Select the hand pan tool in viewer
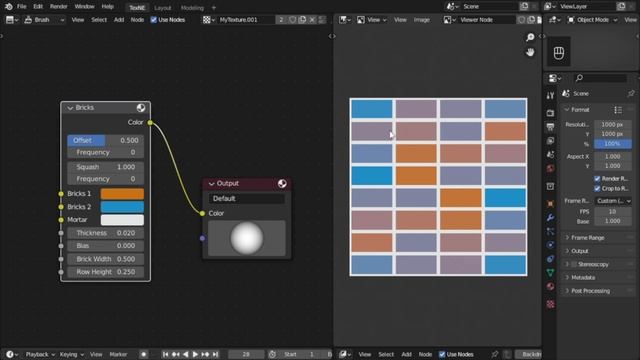The height and width of the screenshot is (360, 640). (x=530, y=52)
